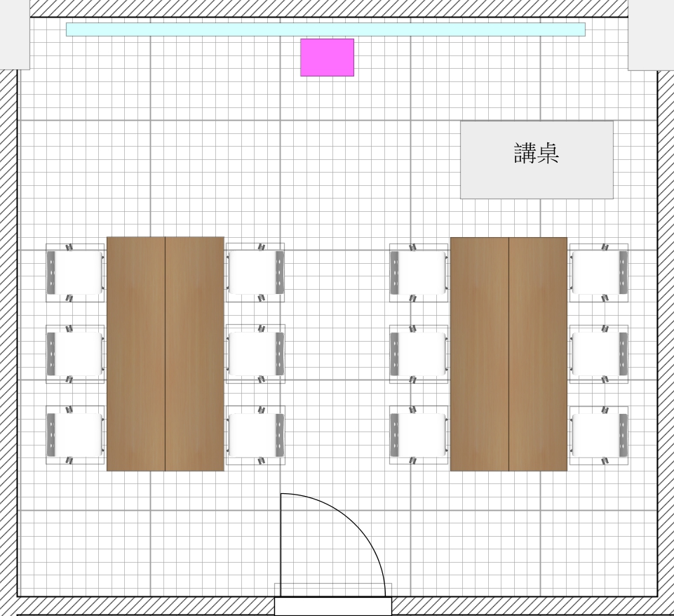Select left half of the left table

tap(136, 354)
